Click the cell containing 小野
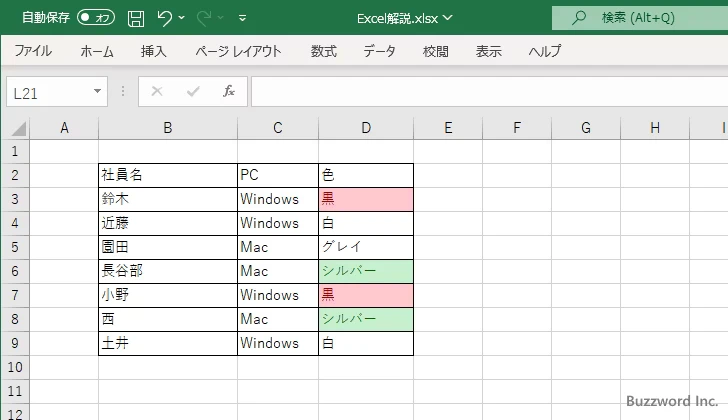The width and height of the screenshot is (728, 420). 168,296
